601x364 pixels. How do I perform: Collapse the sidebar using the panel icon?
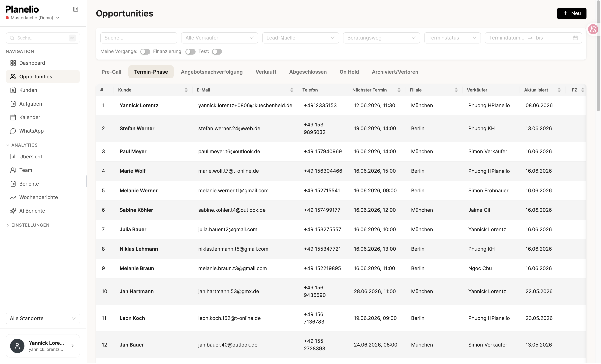coord(76,9)
